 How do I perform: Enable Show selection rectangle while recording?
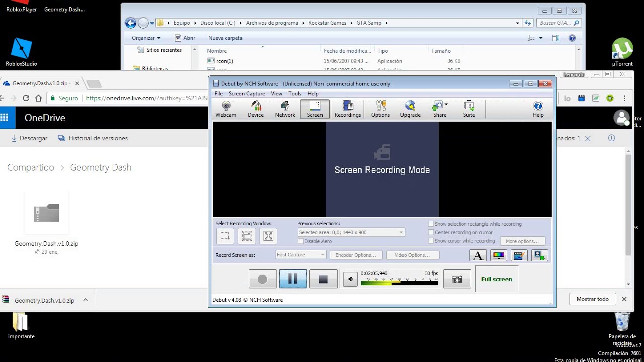pos(431,224)
